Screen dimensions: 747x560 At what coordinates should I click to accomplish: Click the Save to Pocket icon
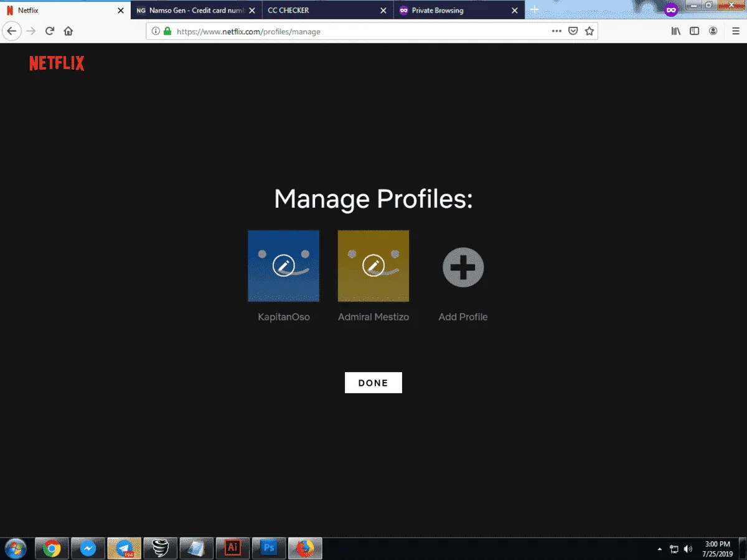[573, 31]
